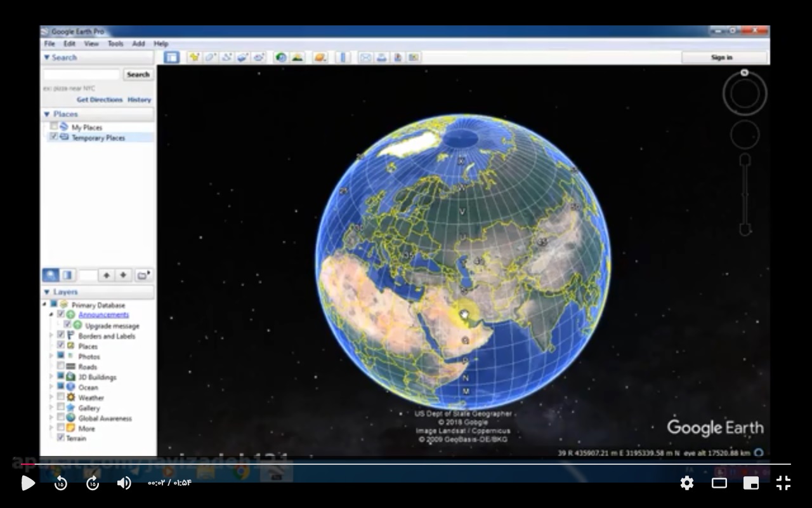Toggle the sunlight icon in the toolbar

tap(297, 57)
